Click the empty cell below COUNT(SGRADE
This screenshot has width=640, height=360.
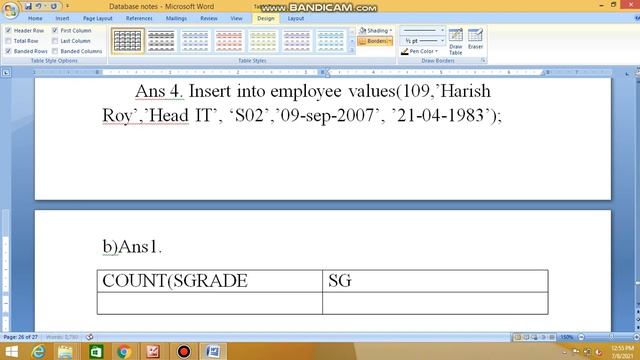pyautogui.click(x=210, y=303)
